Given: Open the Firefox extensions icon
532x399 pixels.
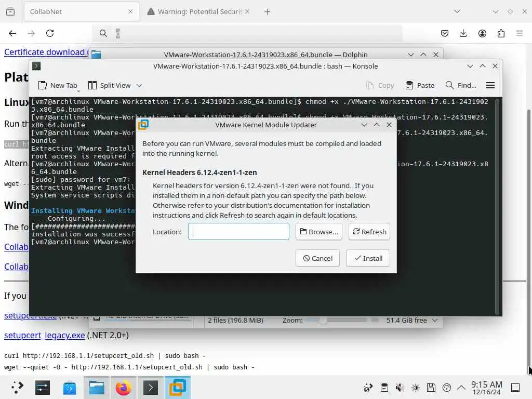Looking at the screenshot, I should (501, 33).
